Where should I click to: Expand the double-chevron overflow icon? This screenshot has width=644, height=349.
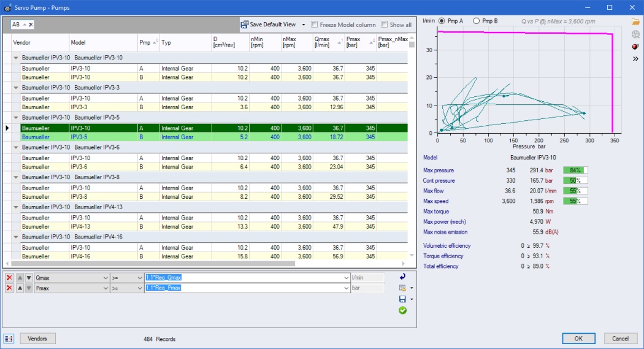(635, 59)
